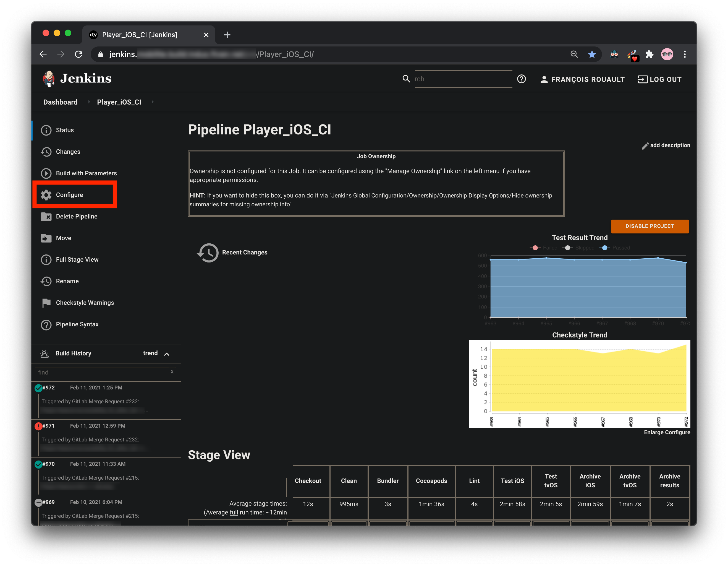Click Rename in the sidebar
The height and width of the screenshot is (567, 728).
coord(67,281)
